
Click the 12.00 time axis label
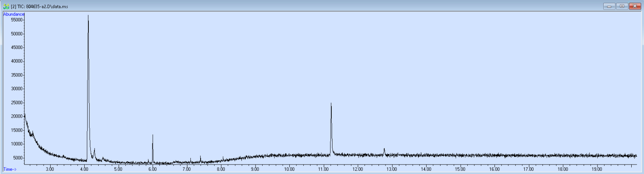tap(358, 169)
